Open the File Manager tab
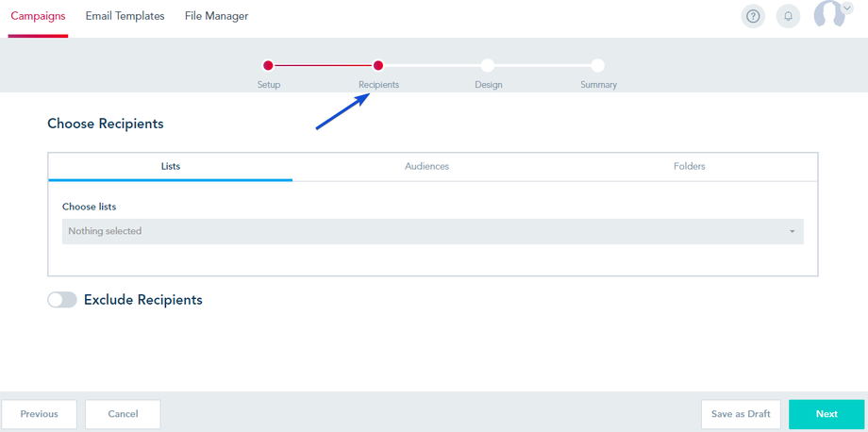This screenshot has height=432, width=868. (216, 17)
